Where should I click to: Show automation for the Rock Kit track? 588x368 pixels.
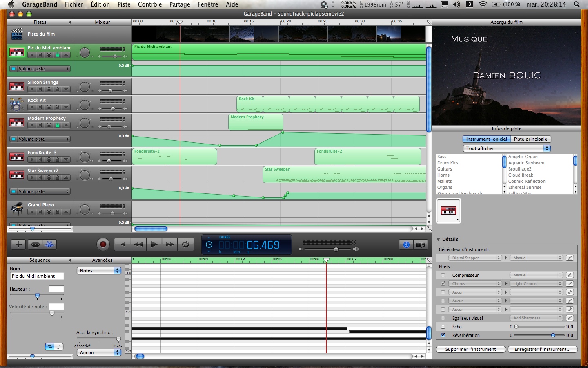66,107
